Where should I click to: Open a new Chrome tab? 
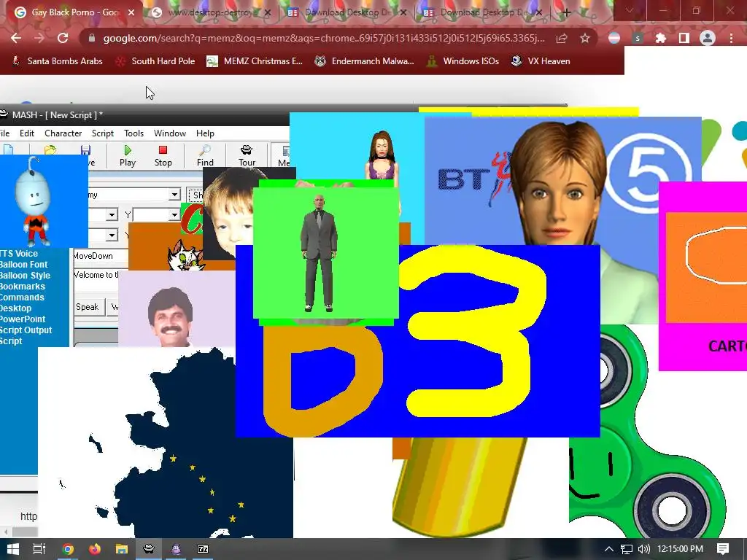tap(566, 13)
